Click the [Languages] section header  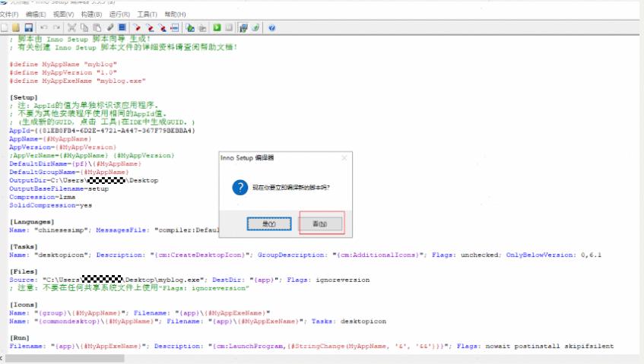pos(32,222)
